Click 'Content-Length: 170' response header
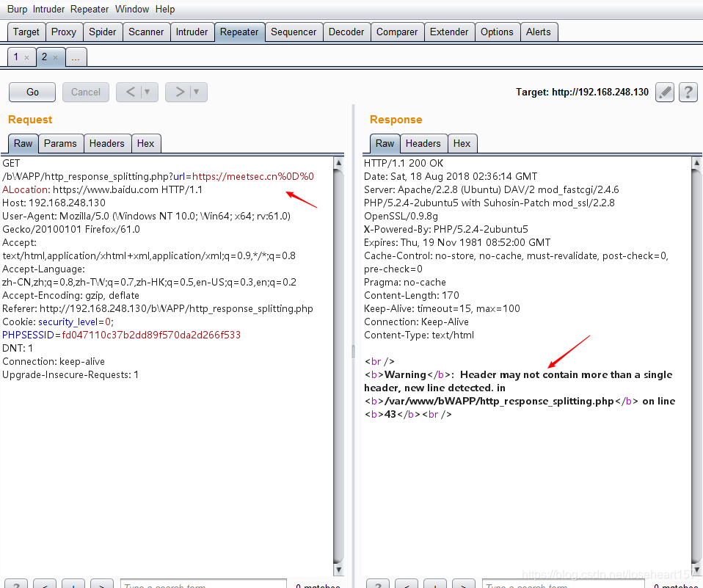Viewport: 703px width, 588px height. [412, 296]
